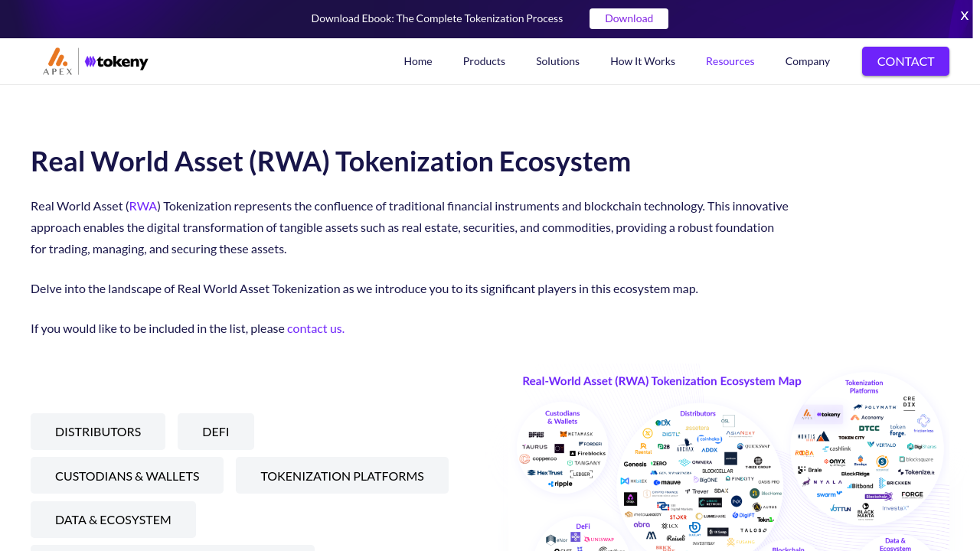Click Quickswap logo in Distributors circle
Viewport: 980px width, 551px height.
tap(754, 446)
